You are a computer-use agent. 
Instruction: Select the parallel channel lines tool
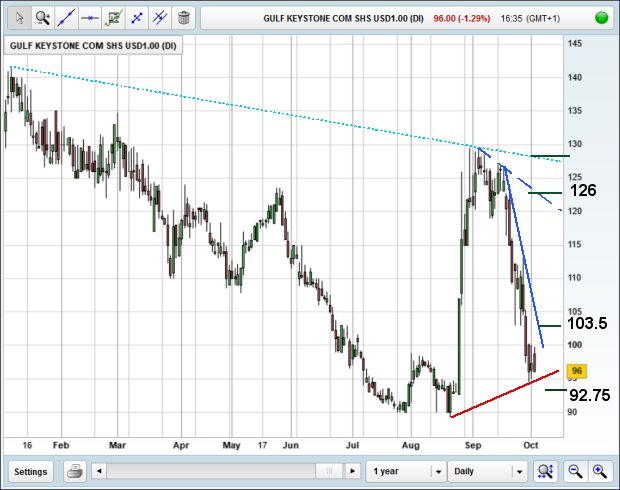tap(160, 18)
